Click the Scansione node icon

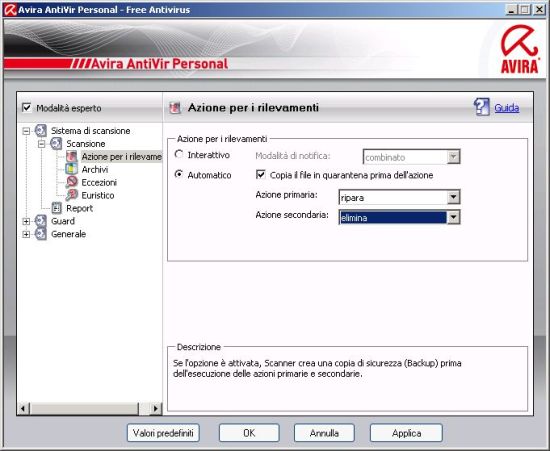[56, 144]
